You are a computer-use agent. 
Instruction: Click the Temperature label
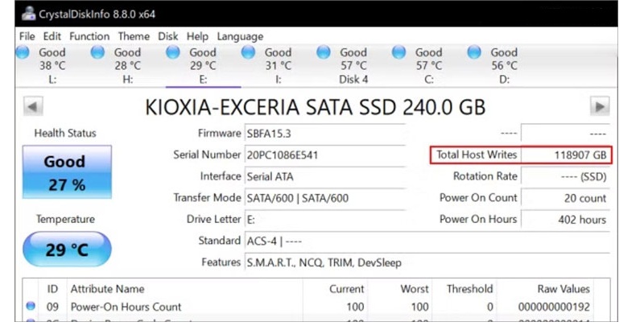click(x=65, y=219)
